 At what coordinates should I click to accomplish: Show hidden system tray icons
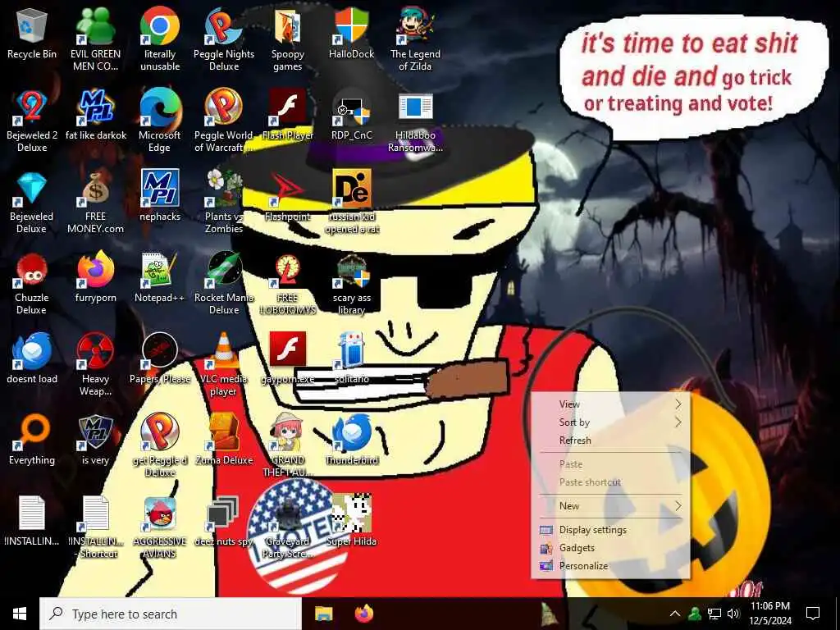pyautogui.click(x=675, y=614)
